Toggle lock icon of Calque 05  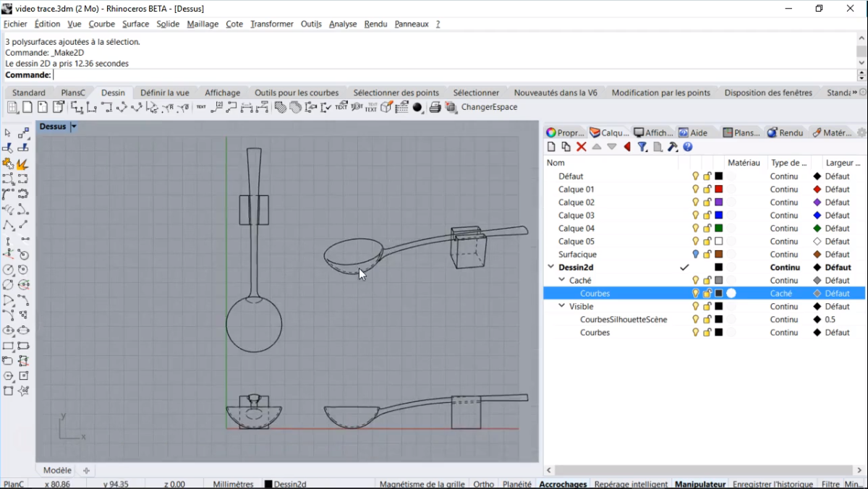pos(707,242)
